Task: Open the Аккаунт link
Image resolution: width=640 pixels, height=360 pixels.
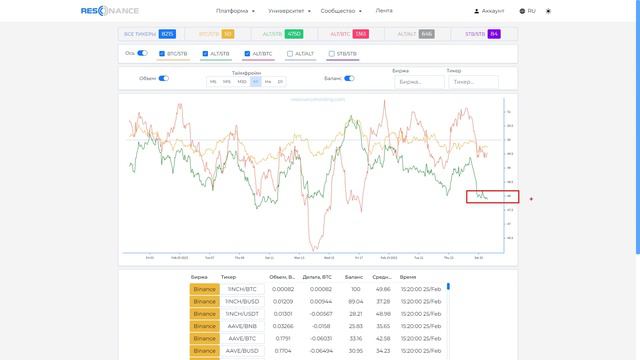Action: coord(493,11)
